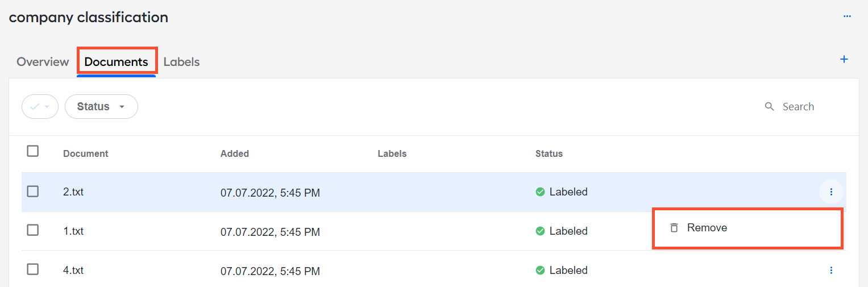
Task: Tick the select-all checkbox in header
Action: [x=33, y=151]
